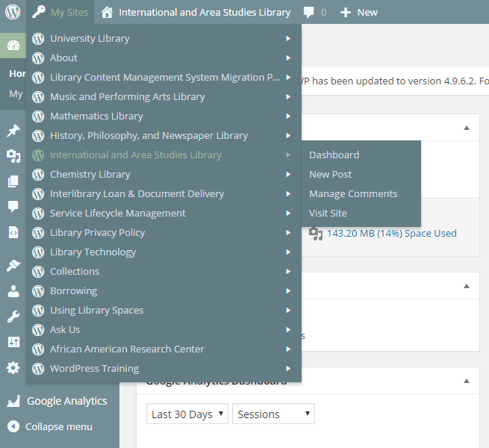Click WordPress icon beside Ask Us
Viewport: 489px width, 448px height.
(38, 330)
